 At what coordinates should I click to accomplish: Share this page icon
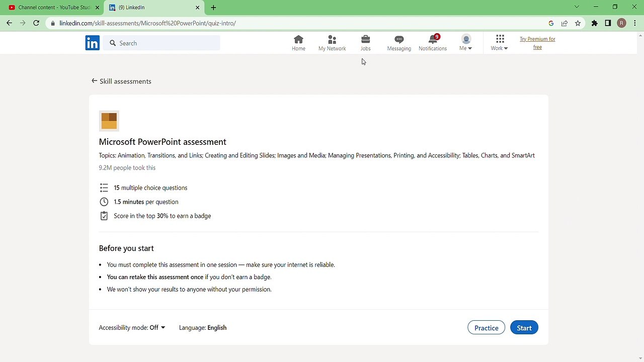[565, 23]
